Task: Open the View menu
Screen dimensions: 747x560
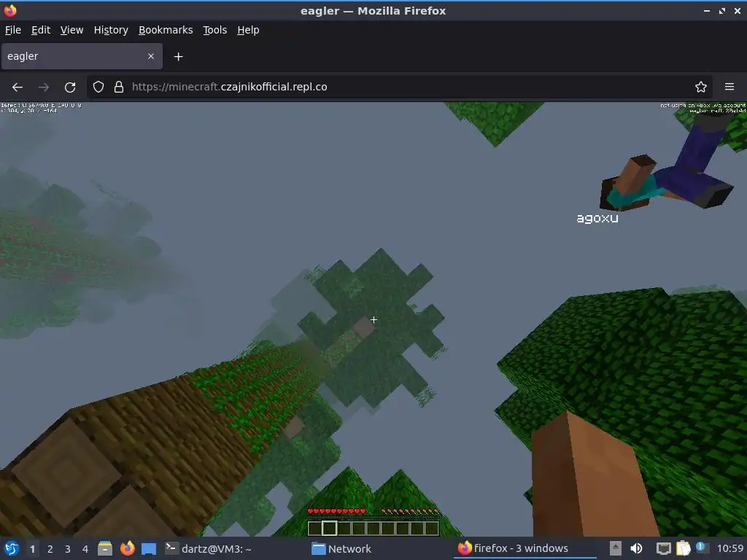Action: [x=71, y=30]
